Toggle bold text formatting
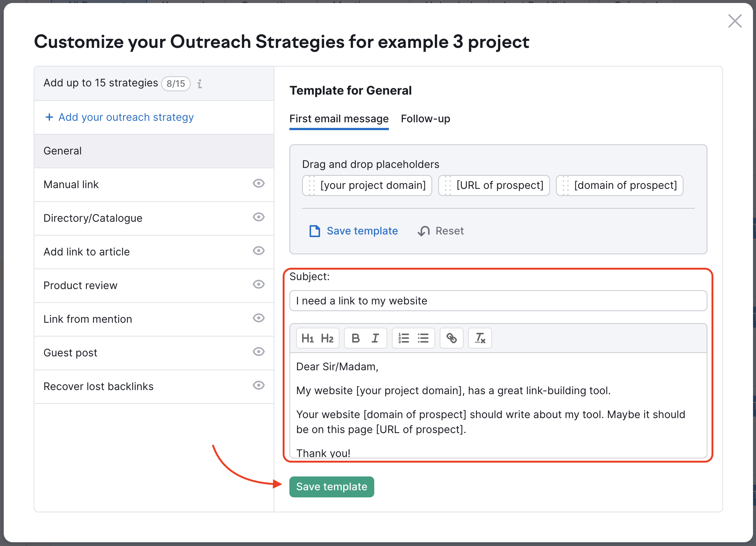This screenshot has width=756, height=546. click(355, 338)
